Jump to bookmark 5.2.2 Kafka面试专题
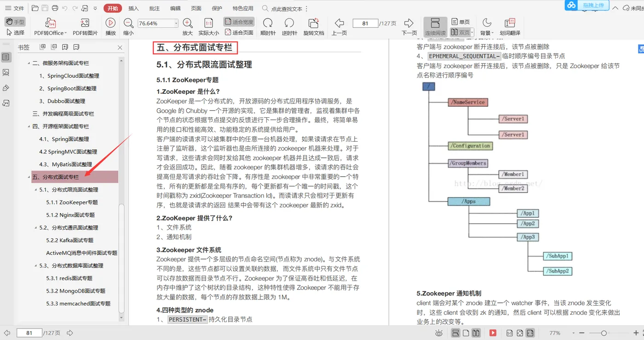 pyautogui.click(x=69, y=240)
